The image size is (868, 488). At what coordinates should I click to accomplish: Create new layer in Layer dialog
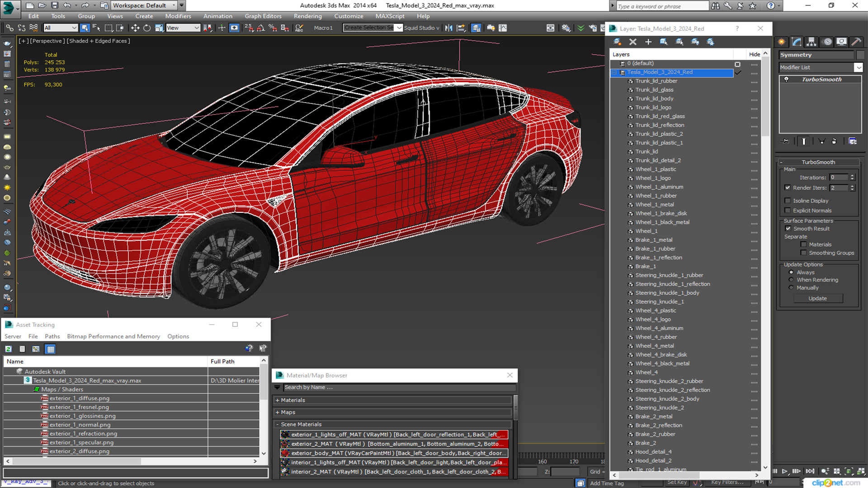(x=617, y=42)
